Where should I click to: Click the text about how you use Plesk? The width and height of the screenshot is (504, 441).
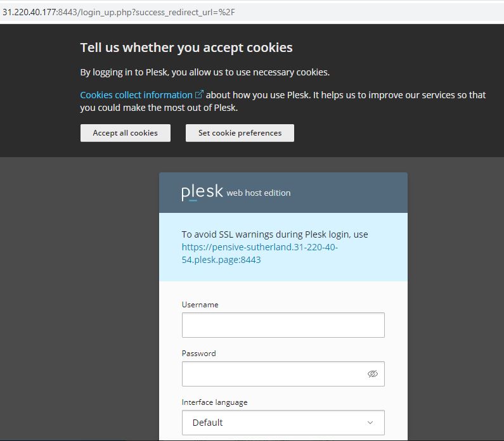pyautogui.click(x=346, y=95)
